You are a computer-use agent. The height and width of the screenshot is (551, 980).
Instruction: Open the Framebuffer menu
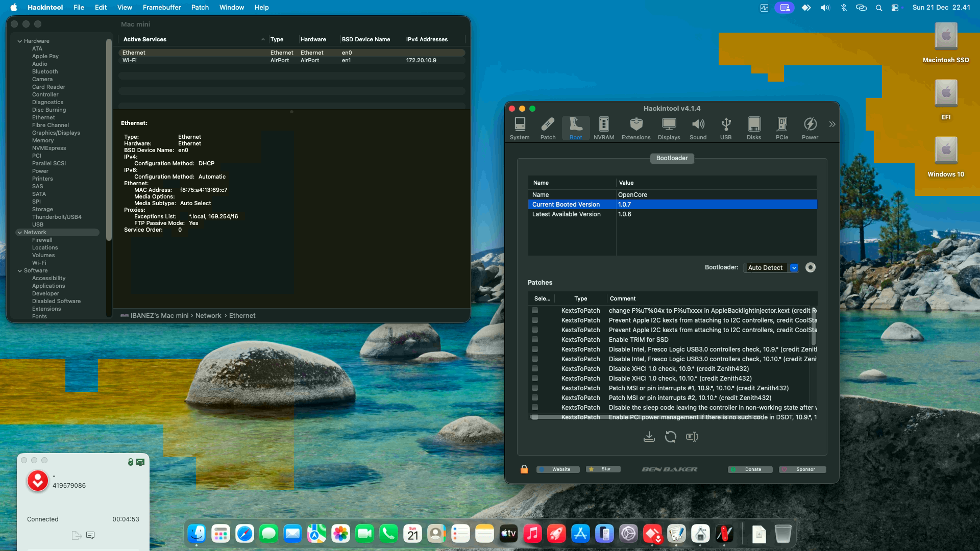tap(161, 7)
